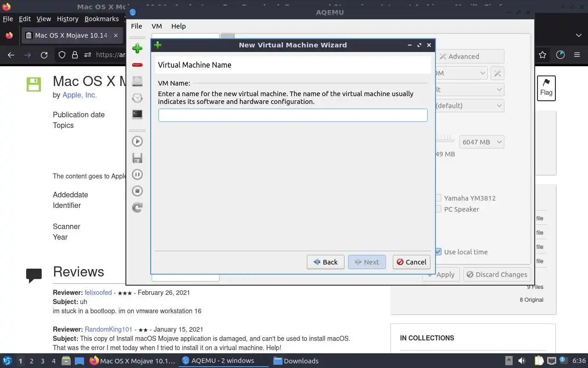
Task: Click the AQEMU logo in main window title
Action: [133, 12]
